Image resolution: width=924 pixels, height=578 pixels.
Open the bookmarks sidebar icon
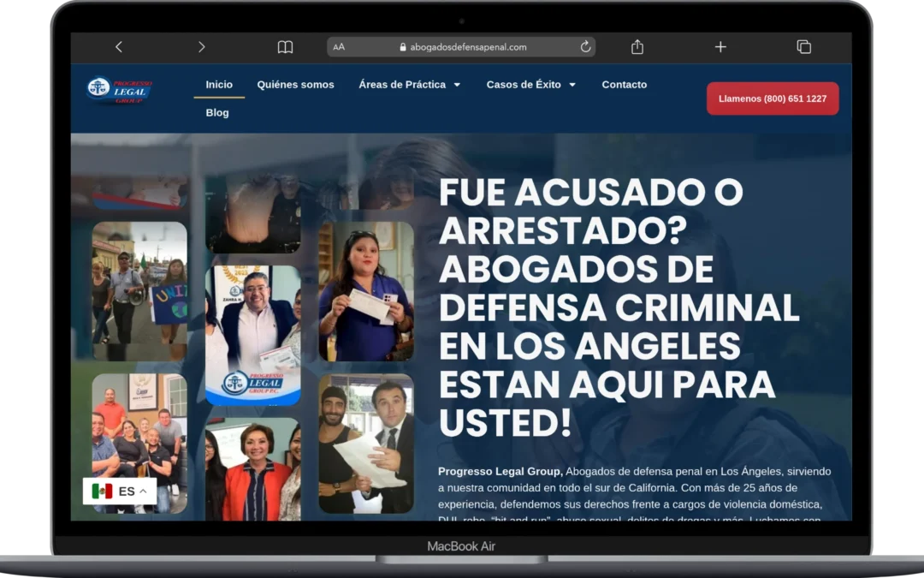(285, 47)
